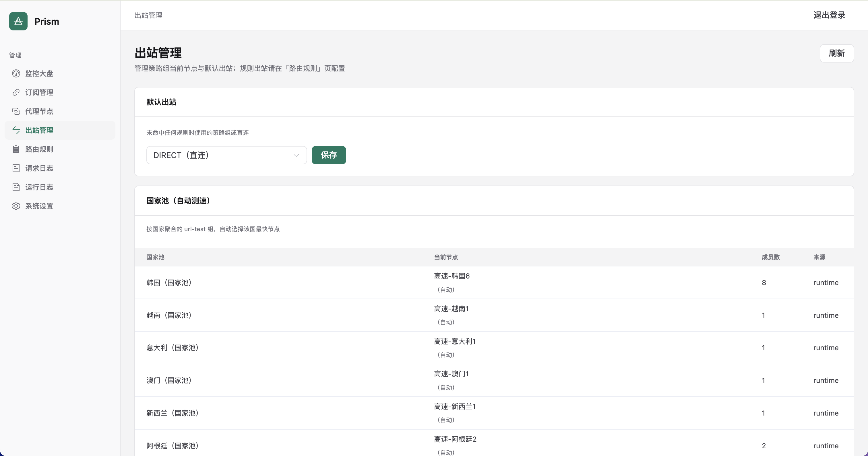The image size is (868, 456).
Task: Click runtime source in 意大利 row
Action: click(x=826, y=348)
